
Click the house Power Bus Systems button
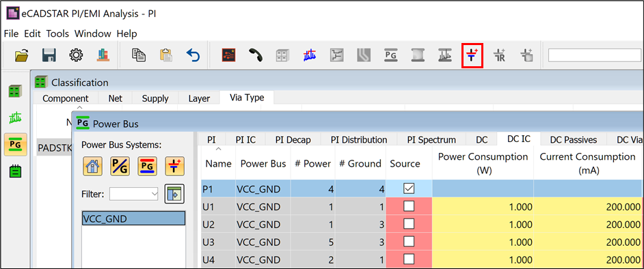coord(93,166)
